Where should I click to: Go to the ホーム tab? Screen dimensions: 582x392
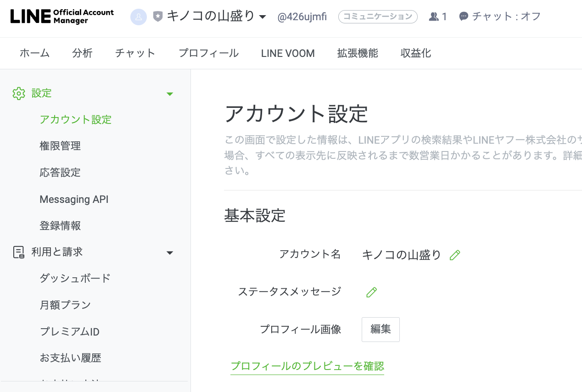[x=34, y=53]
